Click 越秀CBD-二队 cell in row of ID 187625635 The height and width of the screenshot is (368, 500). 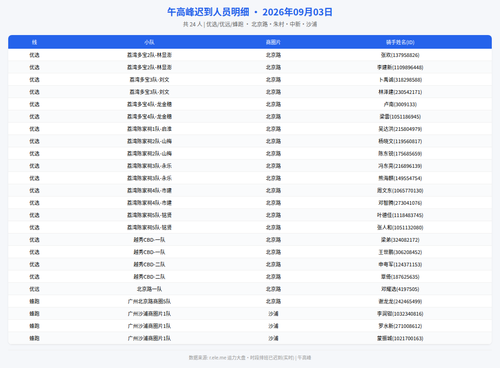(149, 277)
